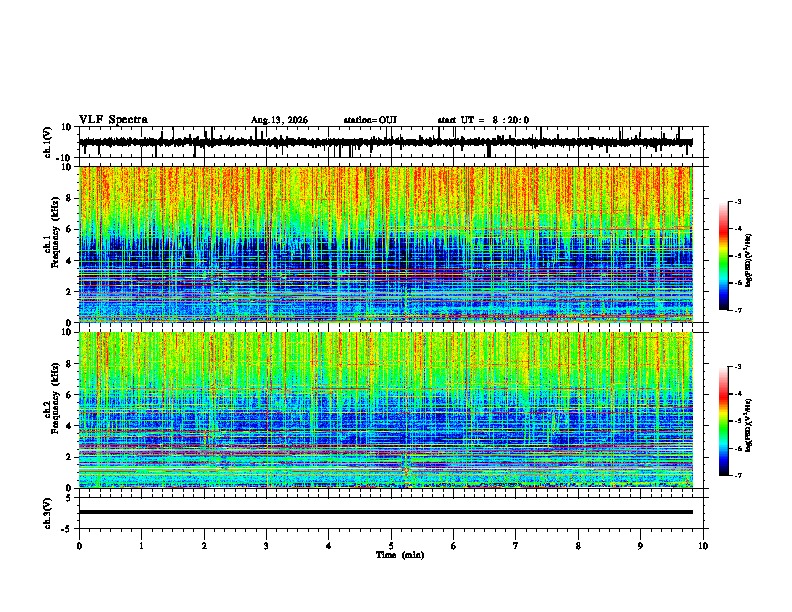This screenshot has width=792, height=612.
Task: Click the time-axis '10' label
Action: (703, 546)
